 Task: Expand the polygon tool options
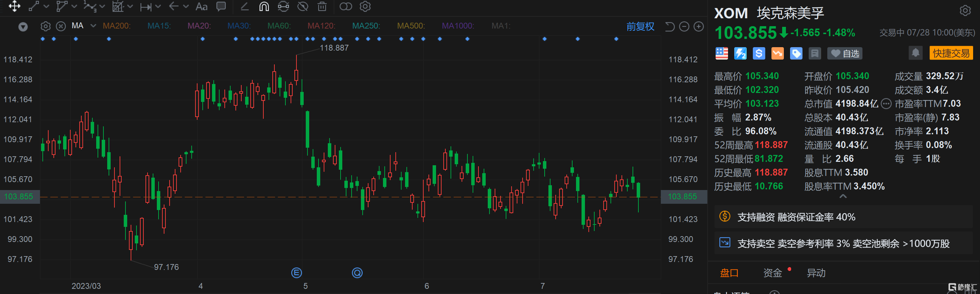click(x=74, y=7)
